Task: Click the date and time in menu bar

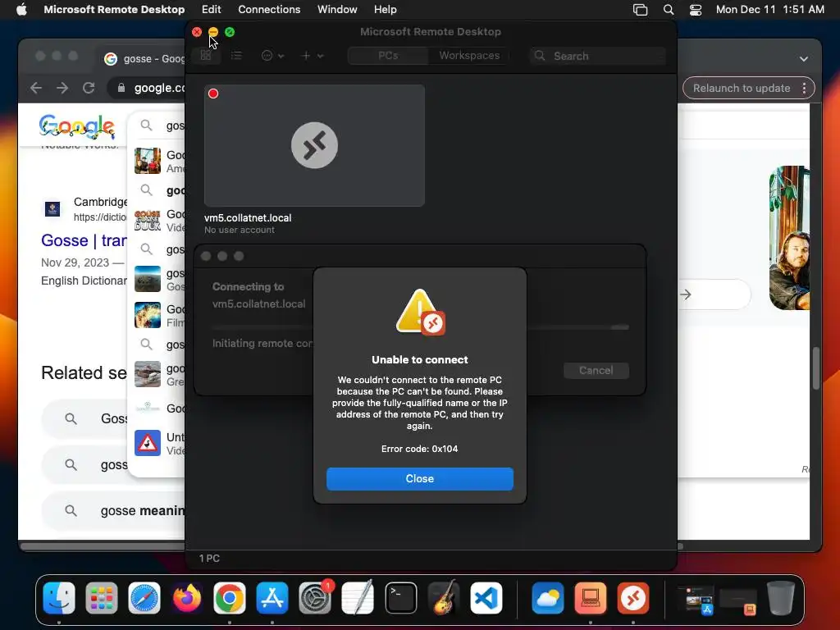Action: pyautogui.click(x=769, y=9)
